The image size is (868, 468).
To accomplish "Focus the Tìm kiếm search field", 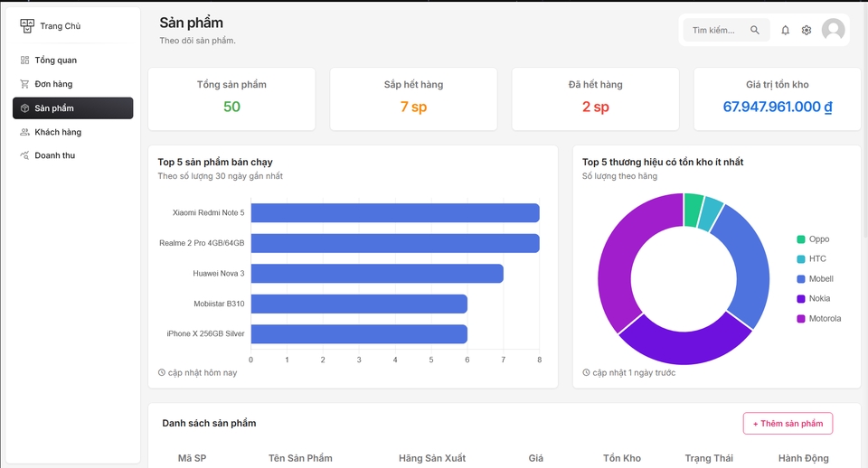I will pos(716,31).
